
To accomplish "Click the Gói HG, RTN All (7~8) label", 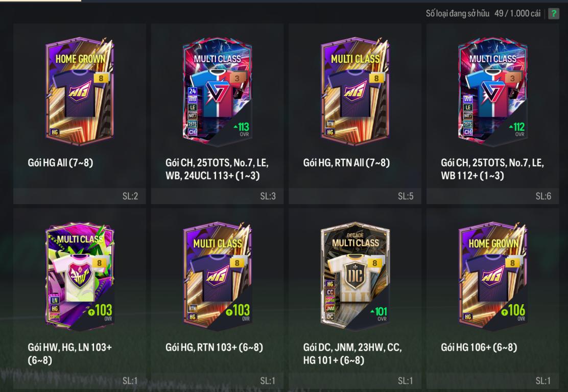I will [x=346, y=162].
